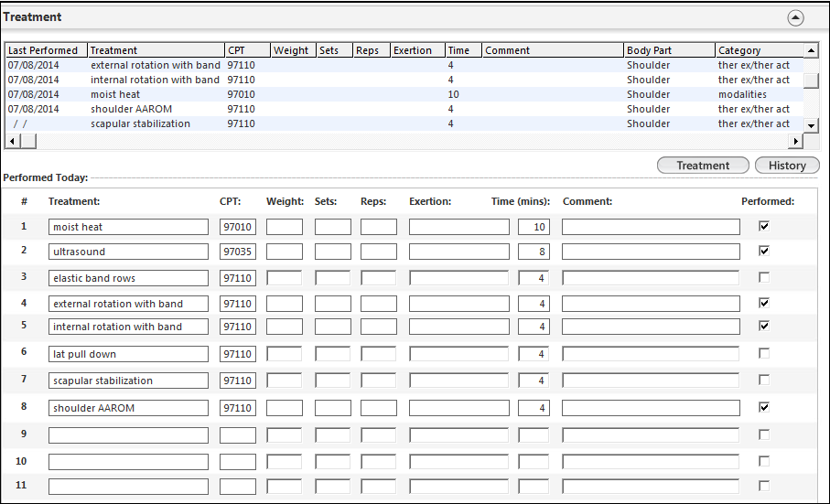
Task: Uncheck Performed for ultrasound
Action: click(x=764, y=251)
